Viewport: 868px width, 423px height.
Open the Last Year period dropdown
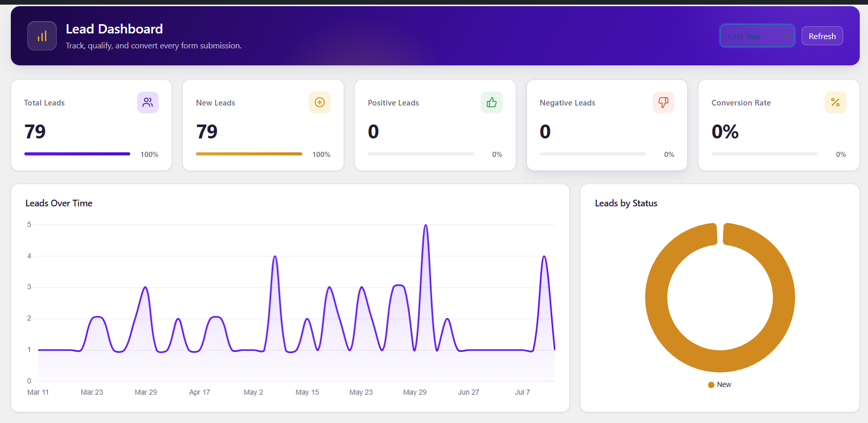click(x=757, y=36)
